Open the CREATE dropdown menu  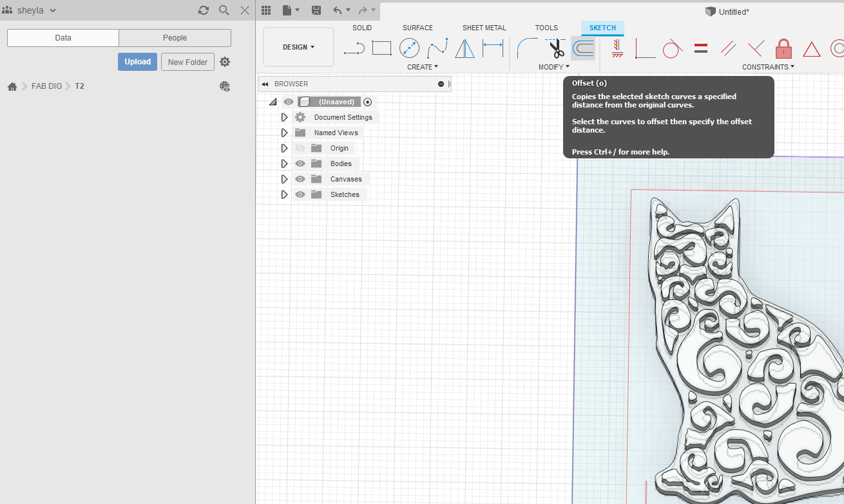click(423, 67)
